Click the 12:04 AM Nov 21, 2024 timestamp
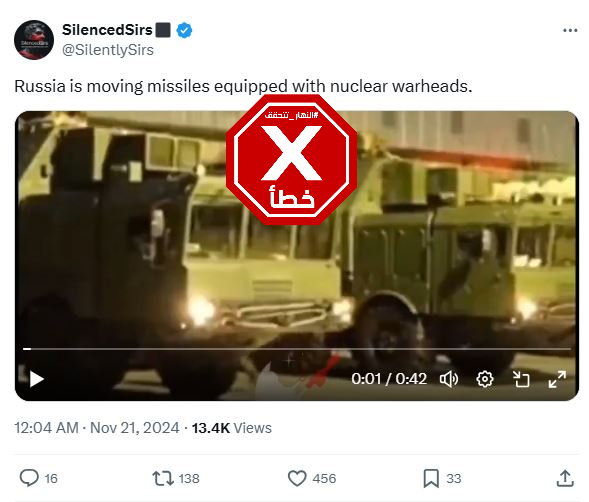This screenshot has height=502, width=589. coord(97,428)
